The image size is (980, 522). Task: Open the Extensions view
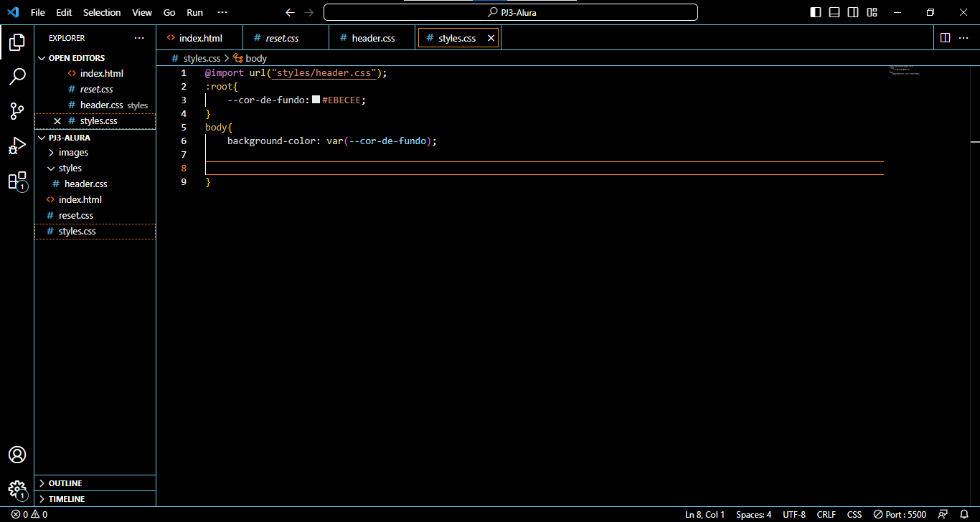tap(17, 181)
